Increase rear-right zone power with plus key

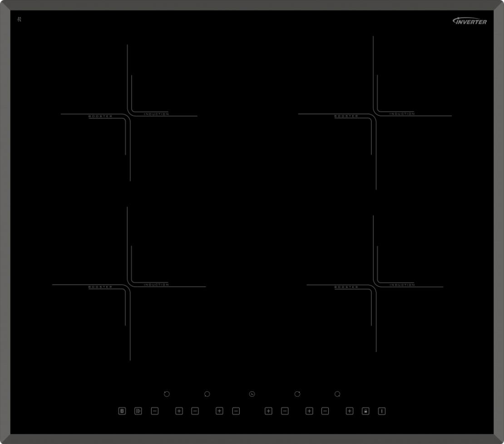click(309, 410)
